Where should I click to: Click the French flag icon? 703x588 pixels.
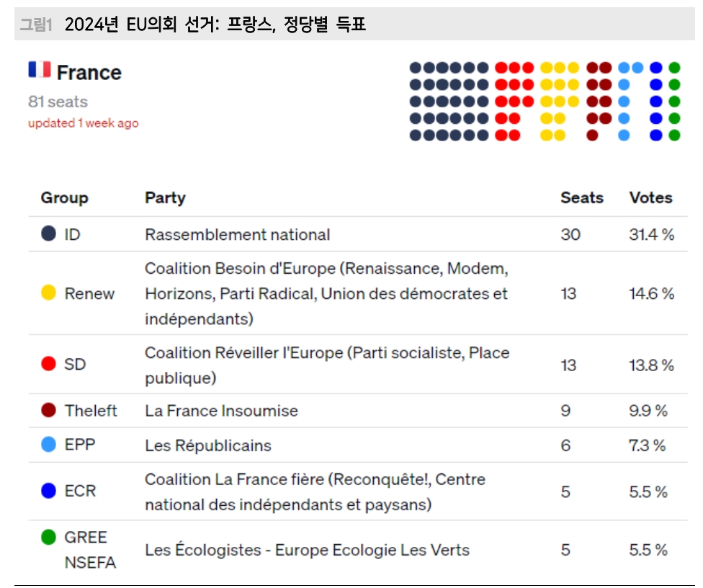[40, 69]
